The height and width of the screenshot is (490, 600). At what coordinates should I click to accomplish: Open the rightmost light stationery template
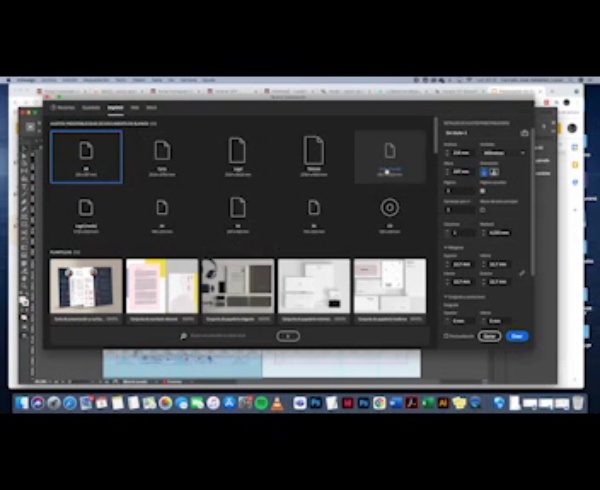390,286
